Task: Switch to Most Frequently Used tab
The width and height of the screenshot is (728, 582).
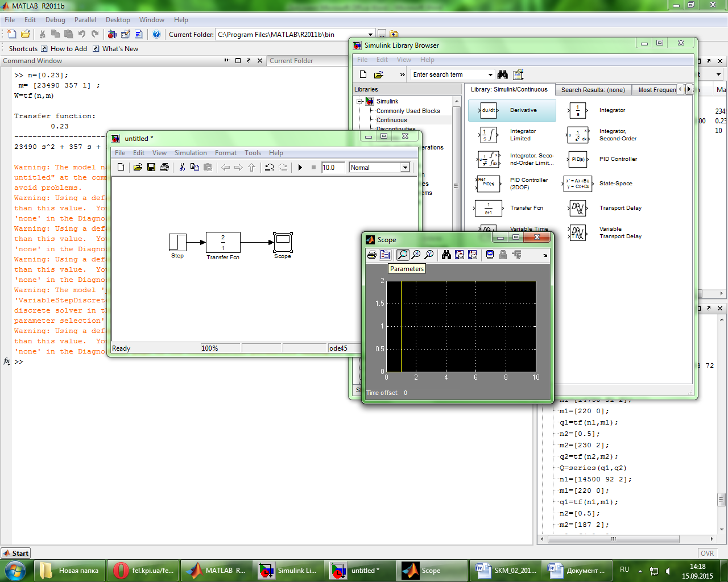Action: pos(657,90)
